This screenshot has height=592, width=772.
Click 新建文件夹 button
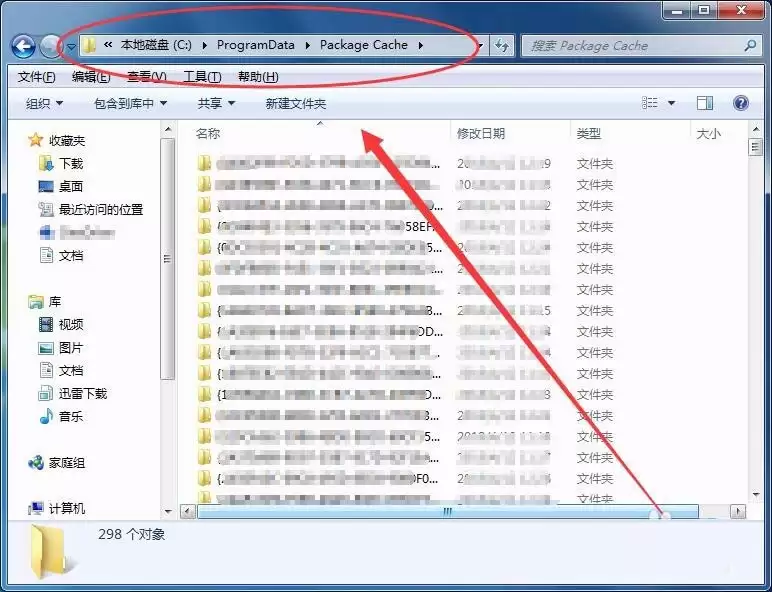pos(295,103)
